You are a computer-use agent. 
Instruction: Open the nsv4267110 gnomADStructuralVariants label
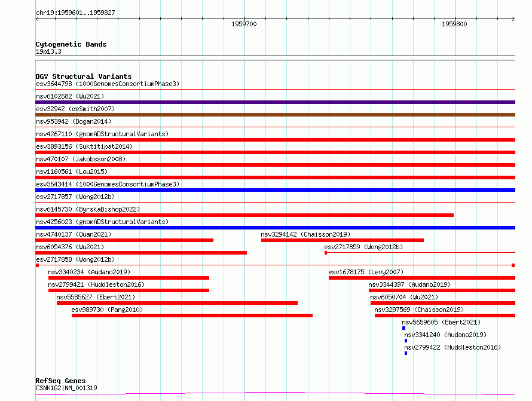tap(102, 134)
